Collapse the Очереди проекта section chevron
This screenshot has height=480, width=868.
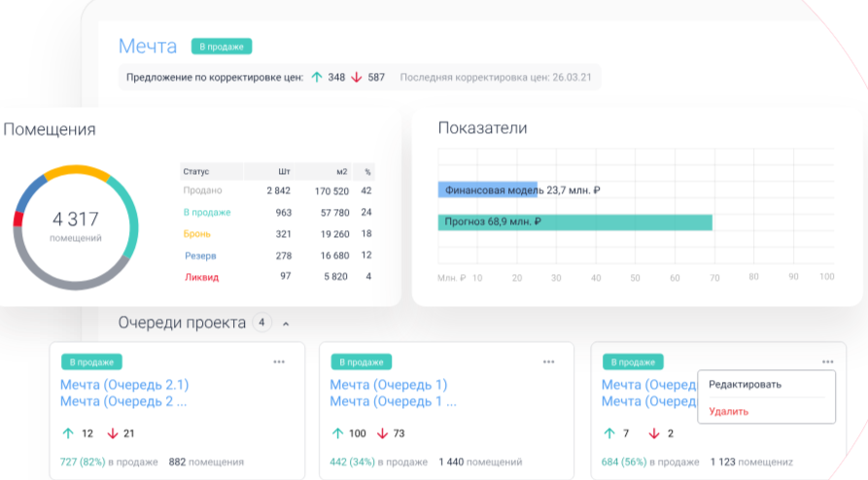point(286,324)
